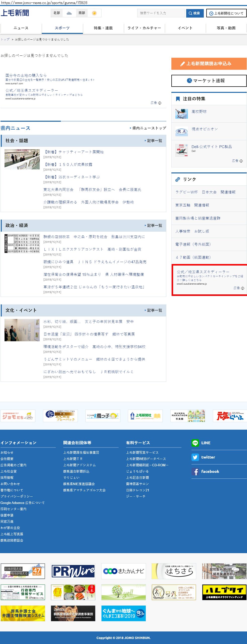Click the 47NEWS banner image
Screen dimensions: 247x644
point(23,571)
